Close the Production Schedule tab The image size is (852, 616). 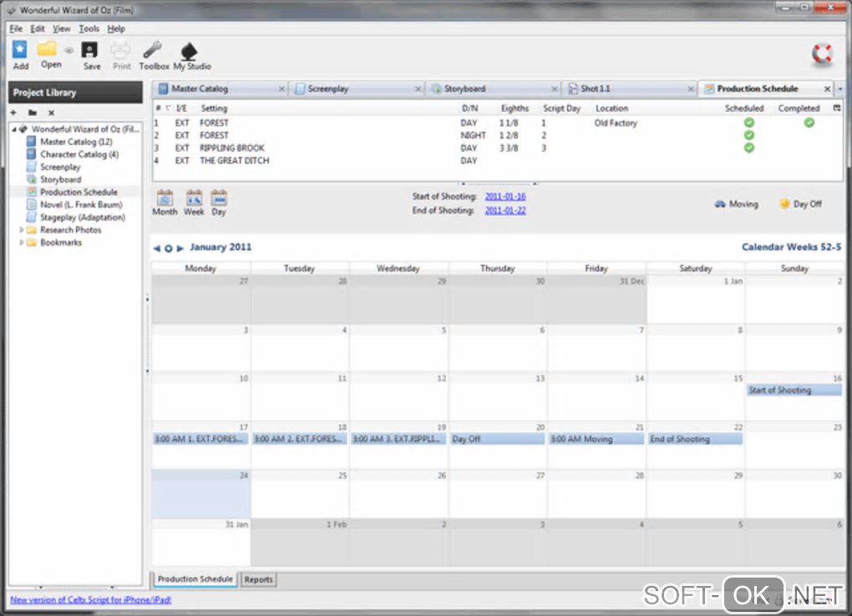(x=827, y=88)
